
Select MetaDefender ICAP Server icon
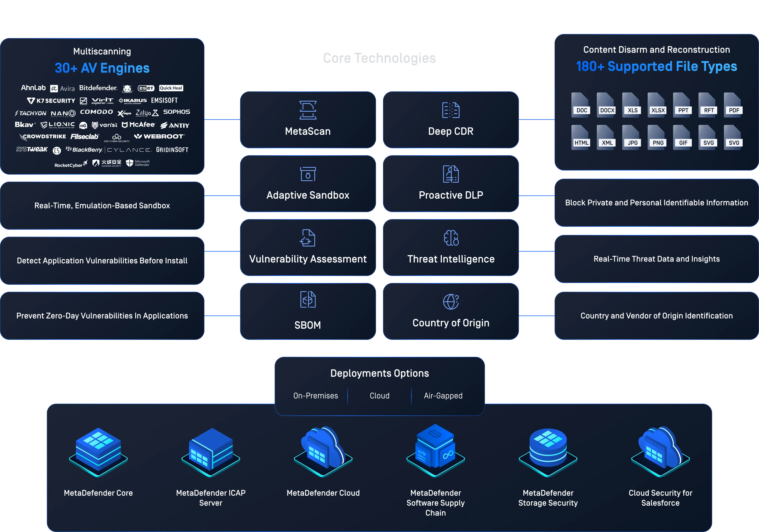(x=211, y=452)
